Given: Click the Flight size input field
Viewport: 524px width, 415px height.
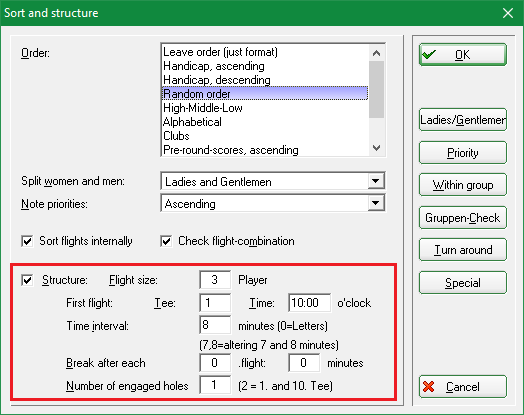Looking at the screenshot, I should [x=215, y=280].
